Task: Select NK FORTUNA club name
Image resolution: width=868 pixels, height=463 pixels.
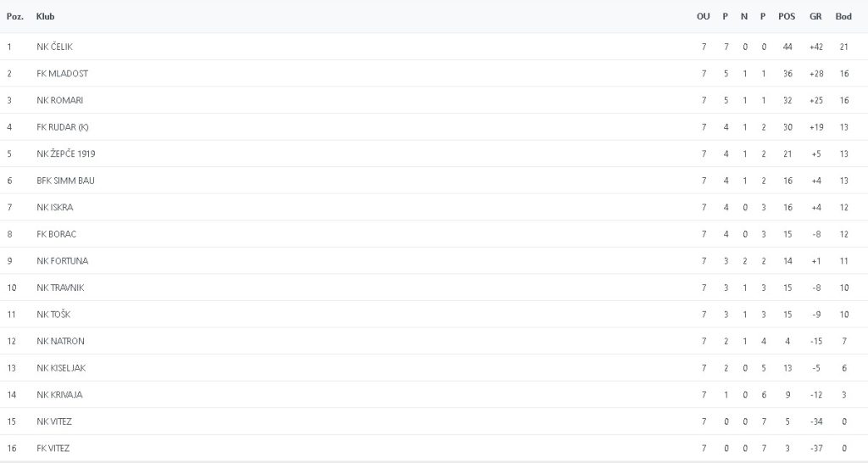Action: 62,261
